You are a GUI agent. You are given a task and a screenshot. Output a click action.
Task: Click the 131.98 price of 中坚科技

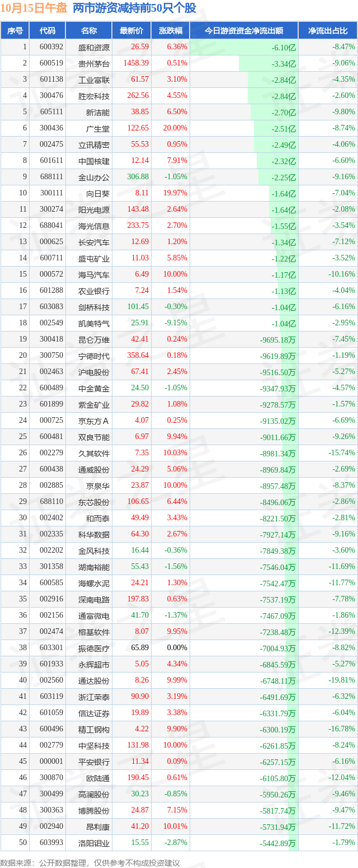tap(138, 745)
